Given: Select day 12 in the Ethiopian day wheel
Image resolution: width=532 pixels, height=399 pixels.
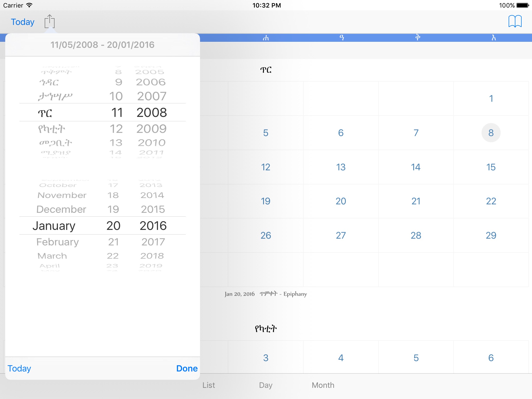Looking at the screenshot, I should pos(116,129).
